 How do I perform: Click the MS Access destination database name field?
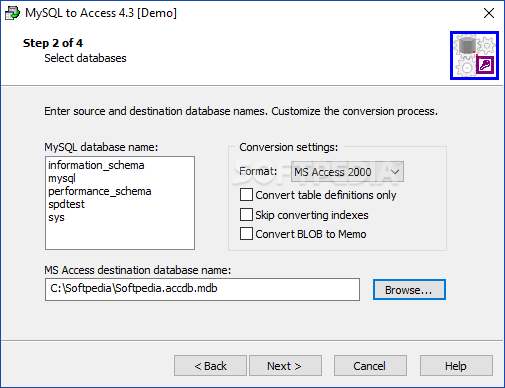pos(202,289)
